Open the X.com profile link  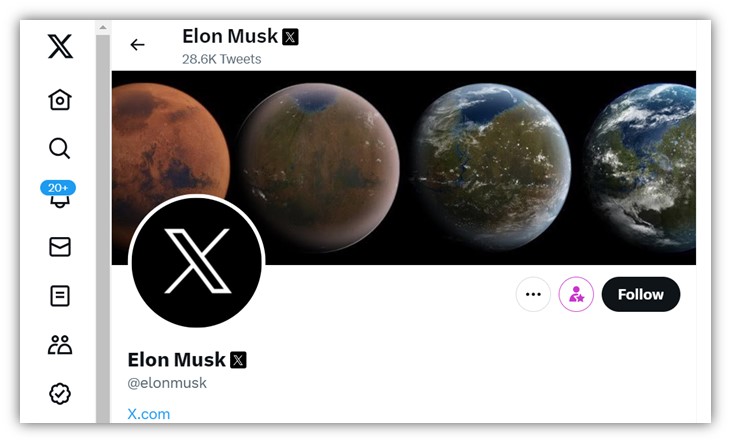[x=149, y=414]
